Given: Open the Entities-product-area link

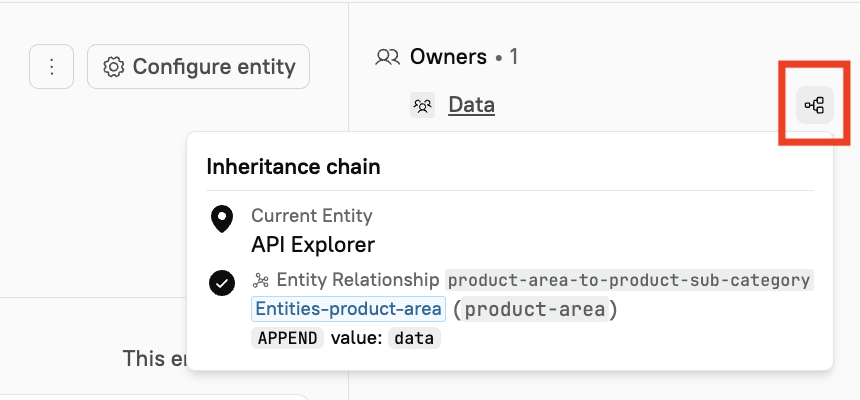Looking at the screenshot, I should [348, 309].
